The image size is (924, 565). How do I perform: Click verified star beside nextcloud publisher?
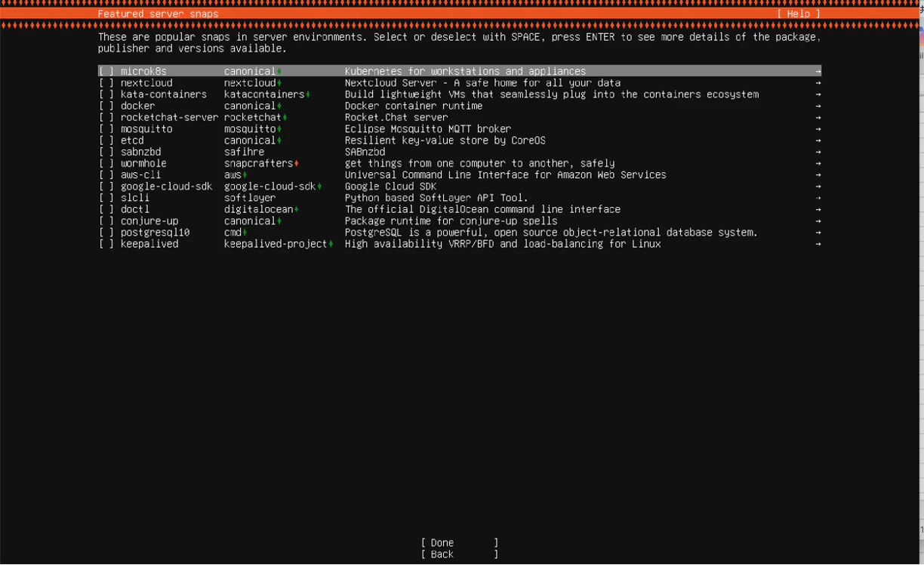[279, 83]
